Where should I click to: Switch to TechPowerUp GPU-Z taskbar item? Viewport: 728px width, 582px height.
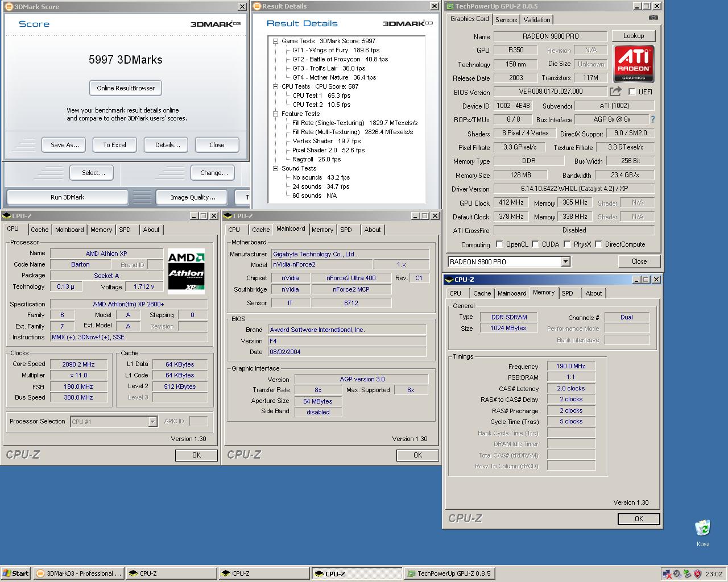(449, 573)
